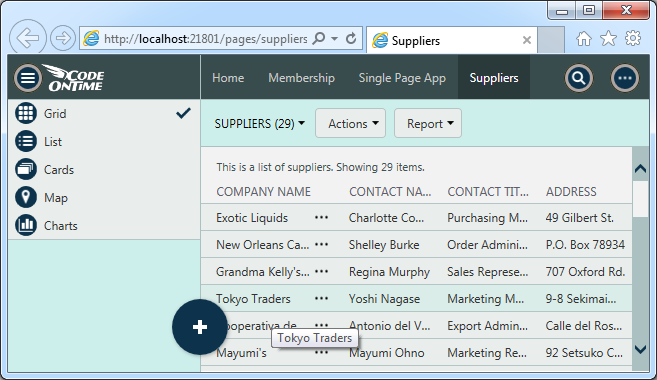The image size is (657, 380).
Task: Open Single Page App menu item
Action: coord(402,78)
